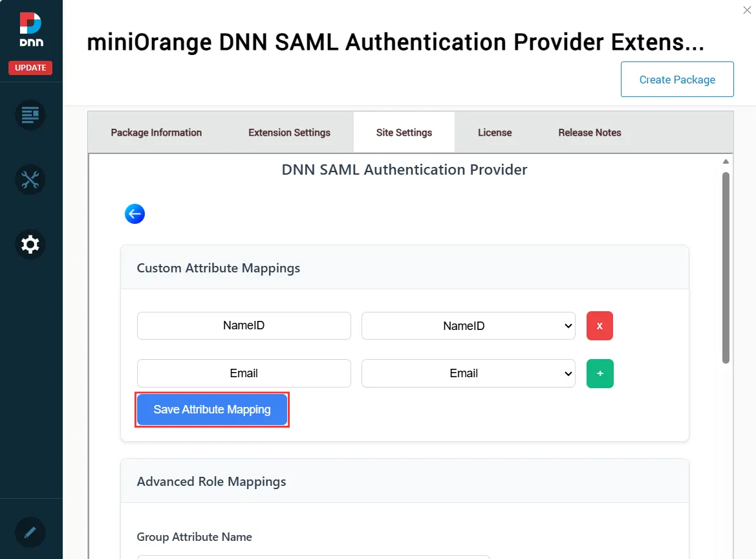
Task: Open the Release Notes tab
Action: pyautogui.click(x=590, y=132)
